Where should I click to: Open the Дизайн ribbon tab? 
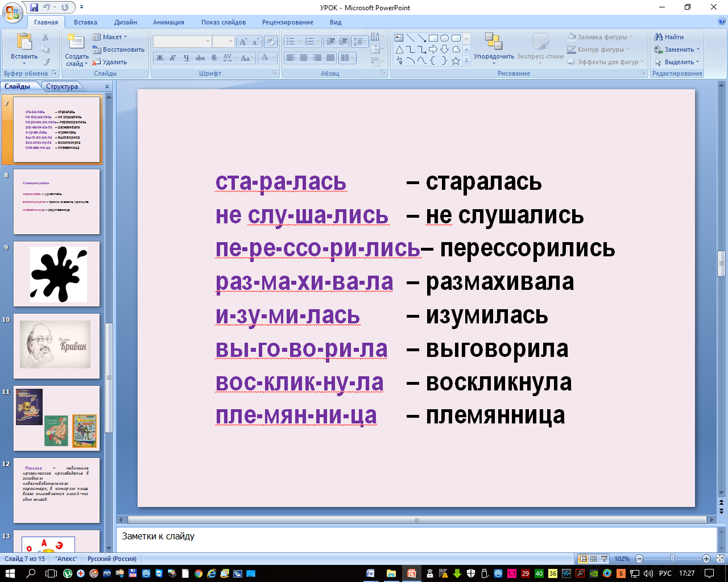click(x=125, y=22)
